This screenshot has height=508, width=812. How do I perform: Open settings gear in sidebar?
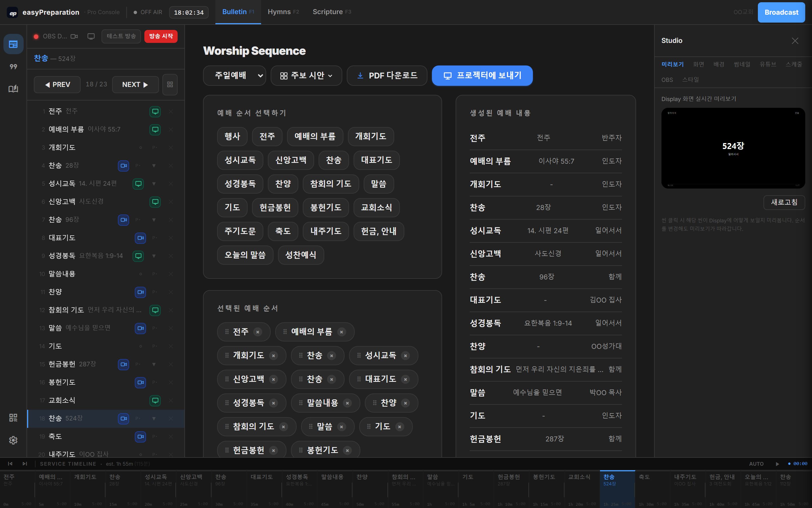pos(13,440)
